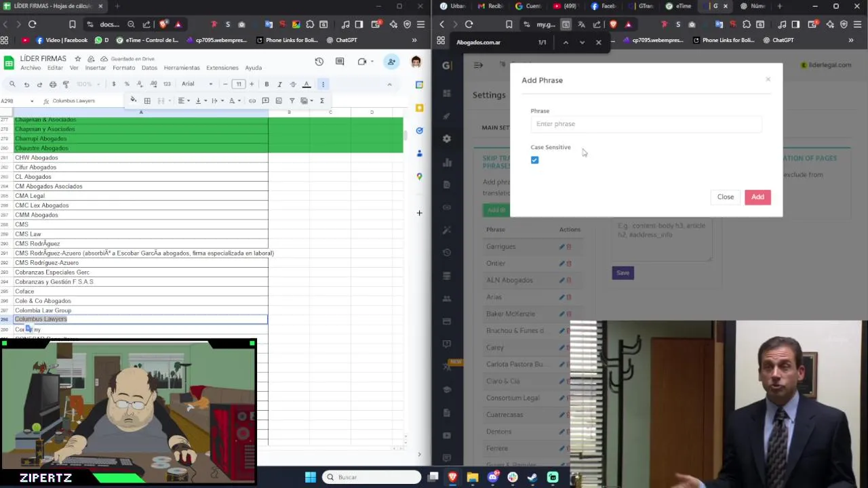Open the zoom 100% dropdown
Screen dimensions: 868x488
coord(88,84)
